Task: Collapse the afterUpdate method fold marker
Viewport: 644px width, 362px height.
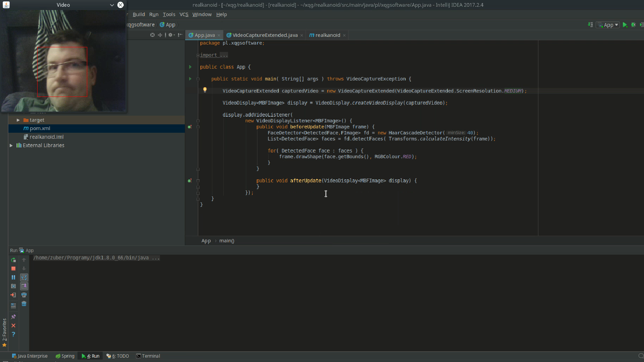Action: pos(198,181)
